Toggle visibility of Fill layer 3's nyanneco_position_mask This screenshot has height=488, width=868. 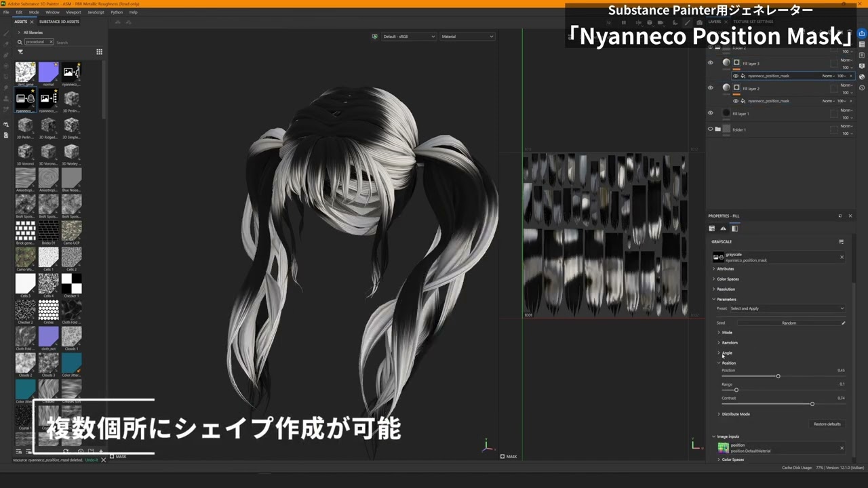click(736, 76)
